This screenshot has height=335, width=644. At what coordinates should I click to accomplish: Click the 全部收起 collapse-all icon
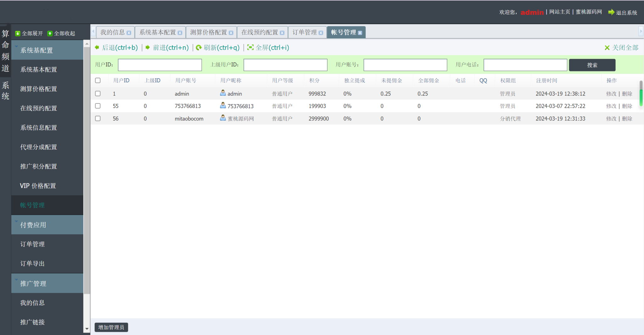point(50,33)
